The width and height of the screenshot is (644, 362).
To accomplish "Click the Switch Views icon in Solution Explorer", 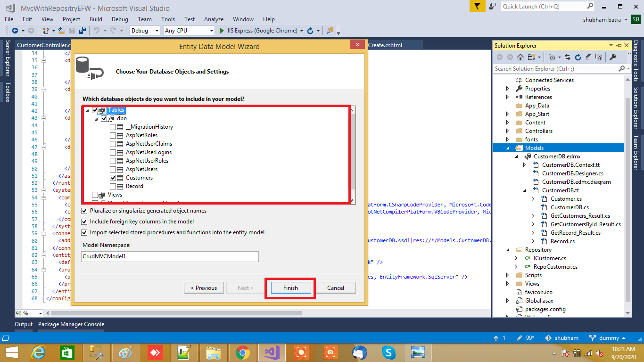I will pyautogui.click(x=531, y=57).
